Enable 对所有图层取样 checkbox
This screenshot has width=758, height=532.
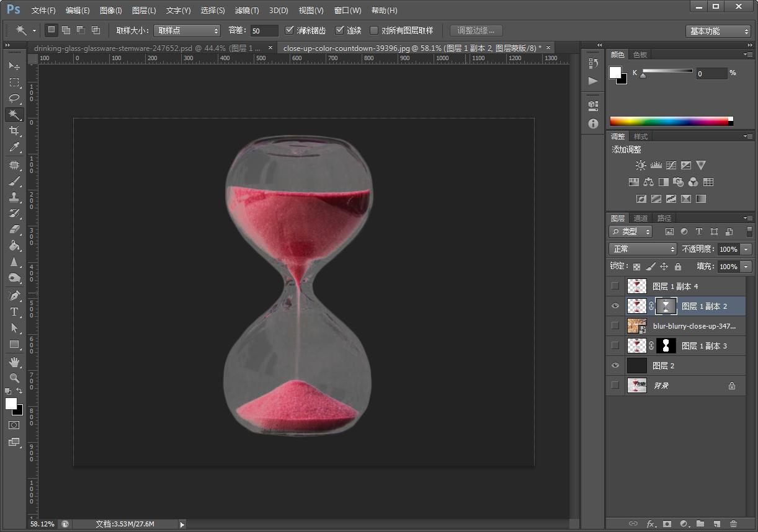click(374, 30)
